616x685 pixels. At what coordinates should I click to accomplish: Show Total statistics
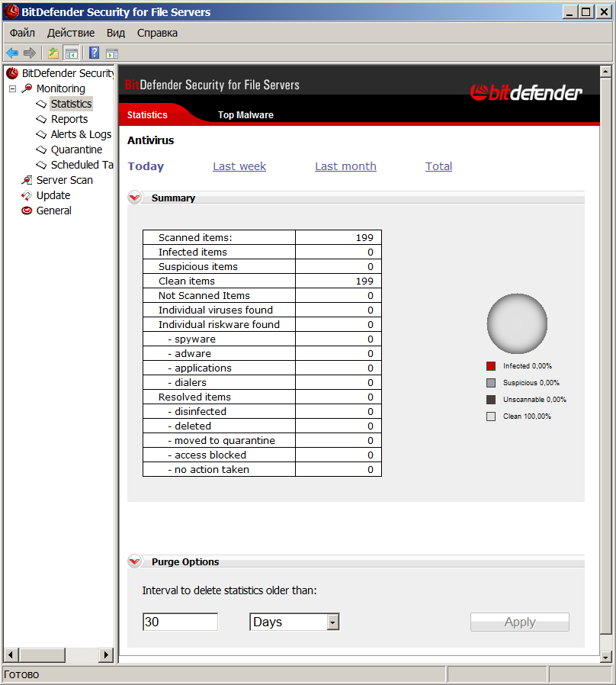[439, 166]
